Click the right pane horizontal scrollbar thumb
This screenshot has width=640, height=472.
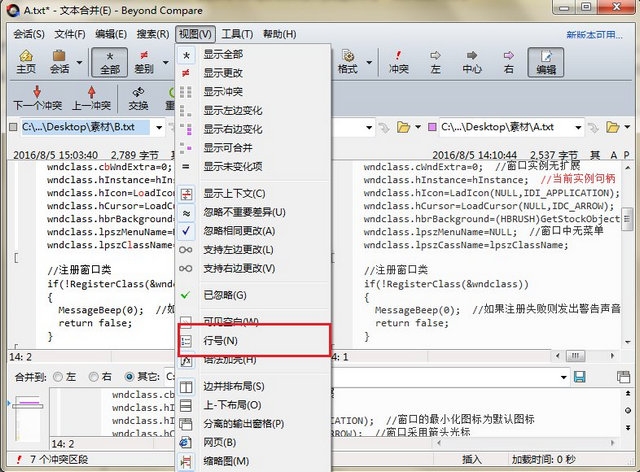pyautogui.click(x=575, y=356)
